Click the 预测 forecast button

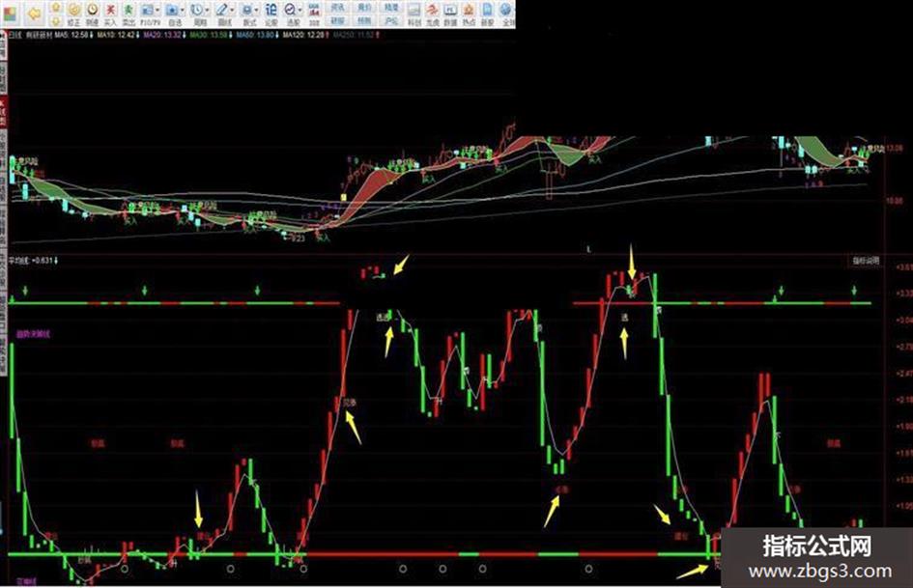364,21
